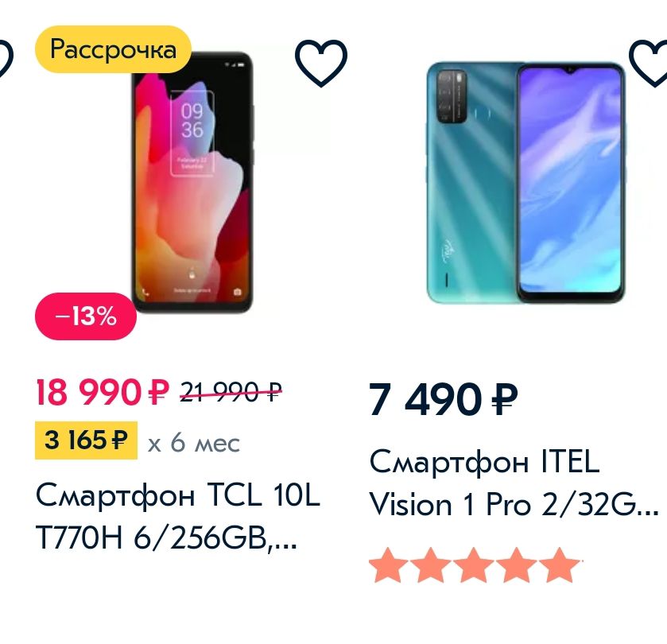The image size is (667, 644).
Task: Click the yellow Рассрочка badge
Action: tap(113, 49)
